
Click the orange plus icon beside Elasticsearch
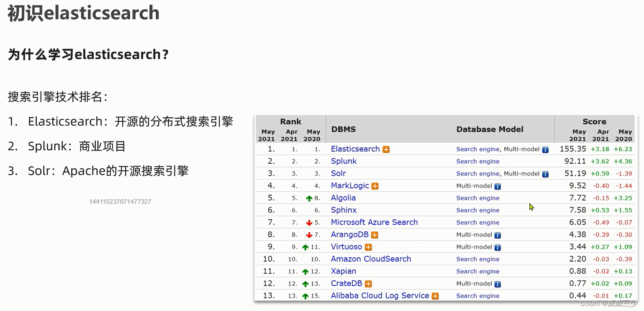pos(386,149)
